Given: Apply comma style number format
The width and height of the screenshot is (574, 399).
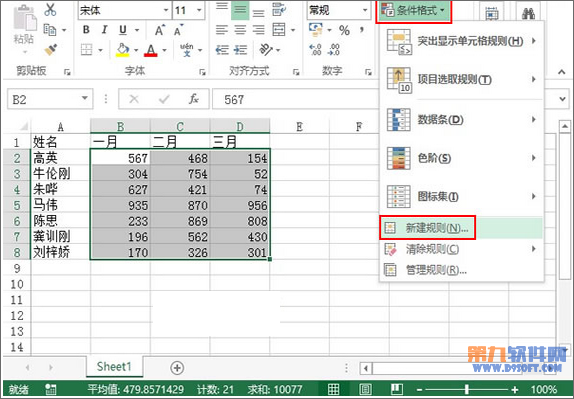Looking at the screenshot, I should tap(362, 30).
